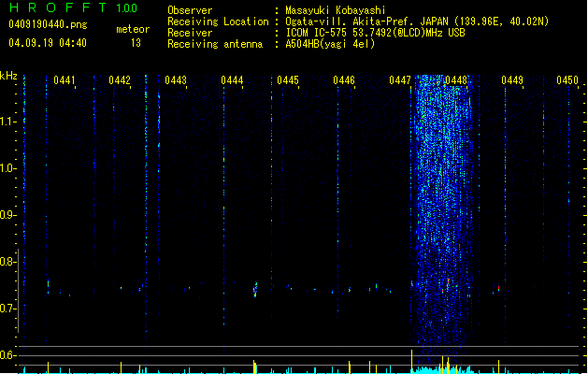The width and height of the screenshot is (588, 374).
Task: Click the Ogata-vill. Akita-Pref. JAPAN location text
Action: 366,22
